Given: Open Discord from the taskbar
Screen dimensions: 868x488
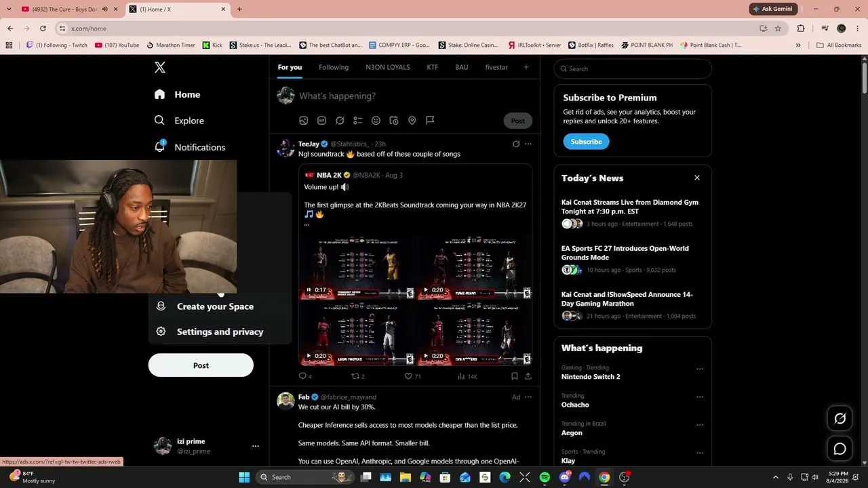Looking at the screenshot, I should pyautogui.click(x=564, y=477).
